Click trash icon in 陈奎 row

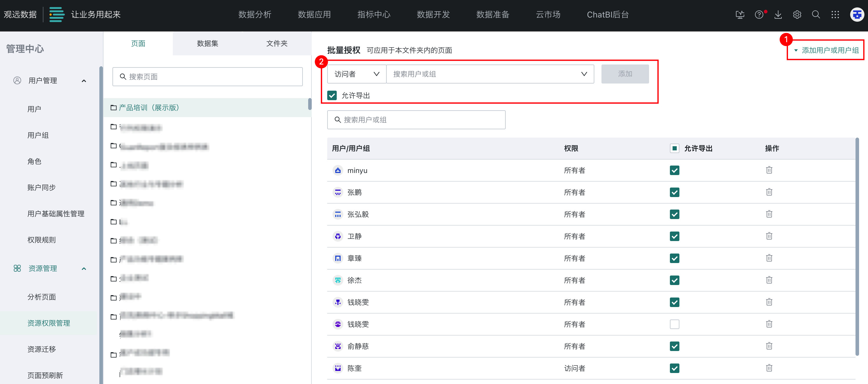pos(769,368)
